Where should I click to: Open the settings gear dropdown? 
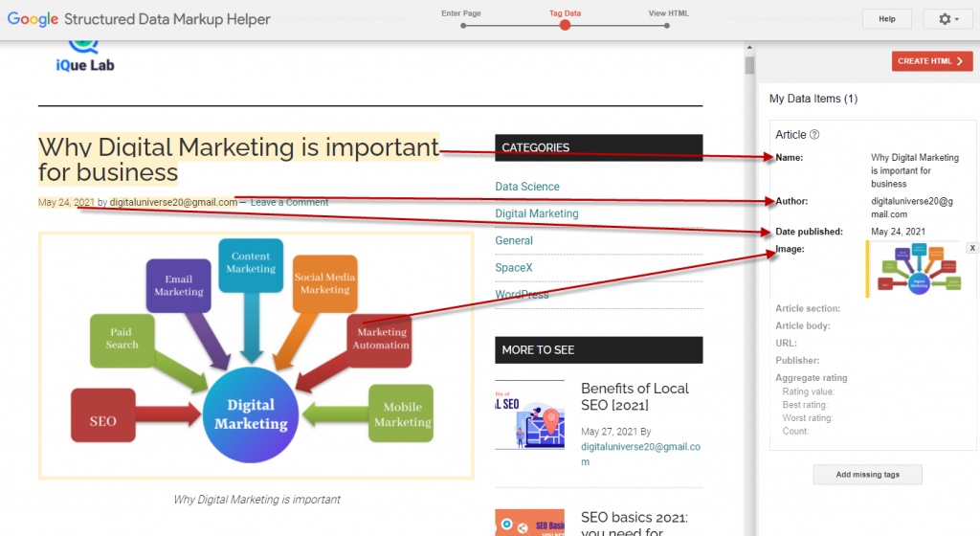click(947, 19)
